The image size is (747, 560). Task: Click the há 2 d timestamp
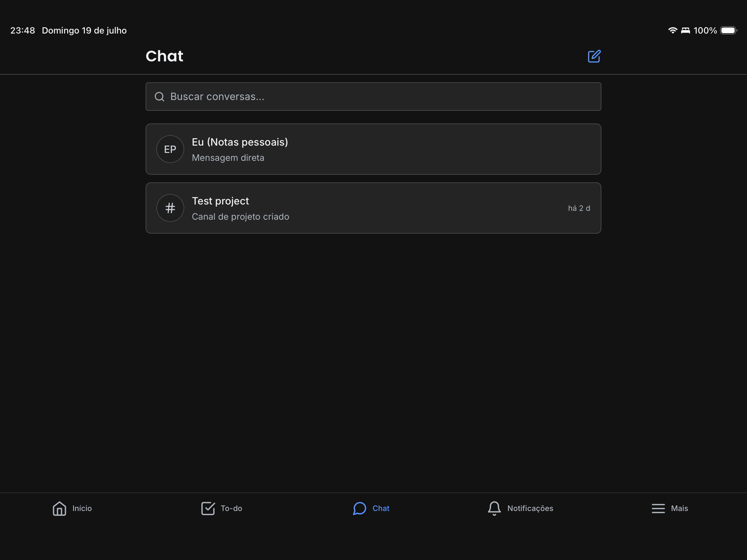(579, 208)
